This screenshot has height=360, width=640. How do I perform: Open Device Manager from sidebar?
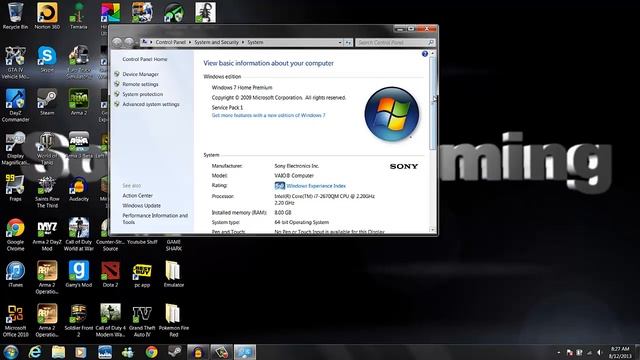tap(140, 74)
